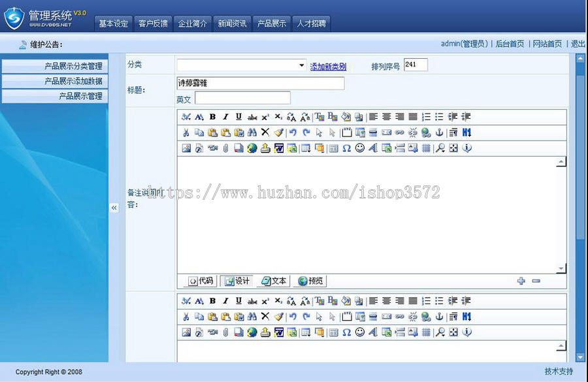The height and width of the screenshot is (382, 588).
Task: Apply strikethrough in first editor toolbar
Action: [252, 117]
